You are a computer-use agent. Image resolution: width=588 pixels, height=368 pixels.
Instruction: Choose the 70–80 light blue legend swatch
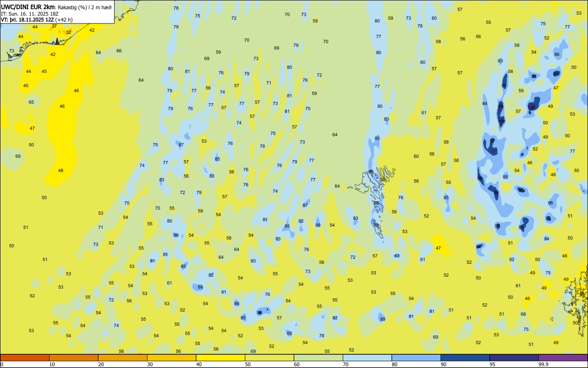pyautogui.click(x=367, y=357)
